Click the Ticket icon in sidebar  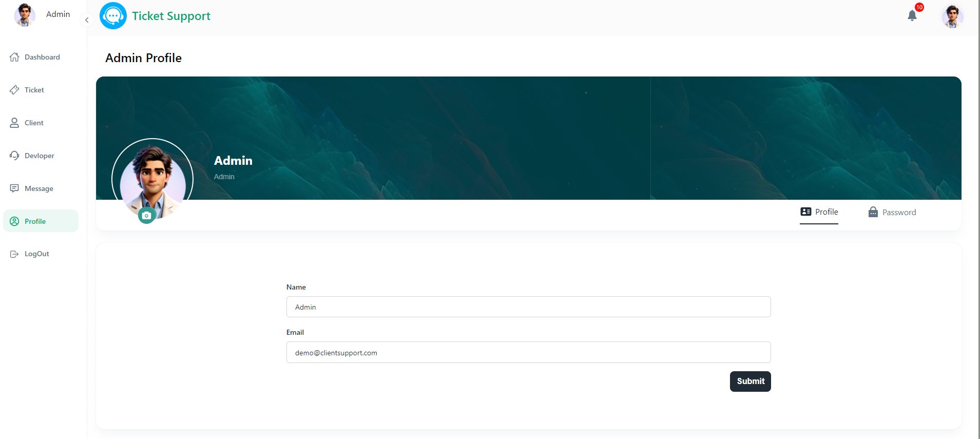14,90
